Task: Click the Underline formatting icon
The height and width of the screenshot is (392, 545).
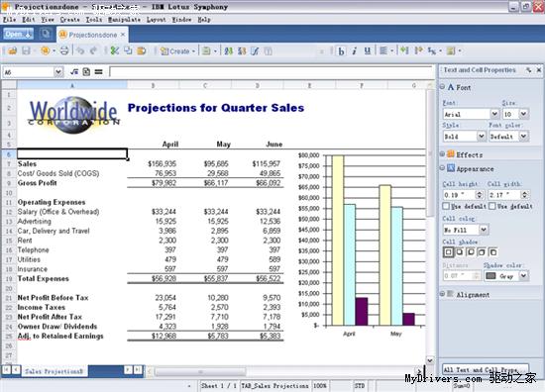Action: tap(368, 51)
